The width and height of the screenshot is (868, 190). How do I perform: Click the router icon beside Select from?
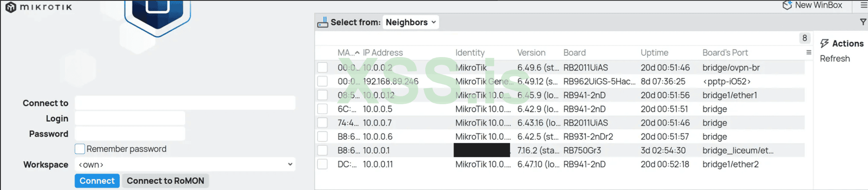coord(323,22)
